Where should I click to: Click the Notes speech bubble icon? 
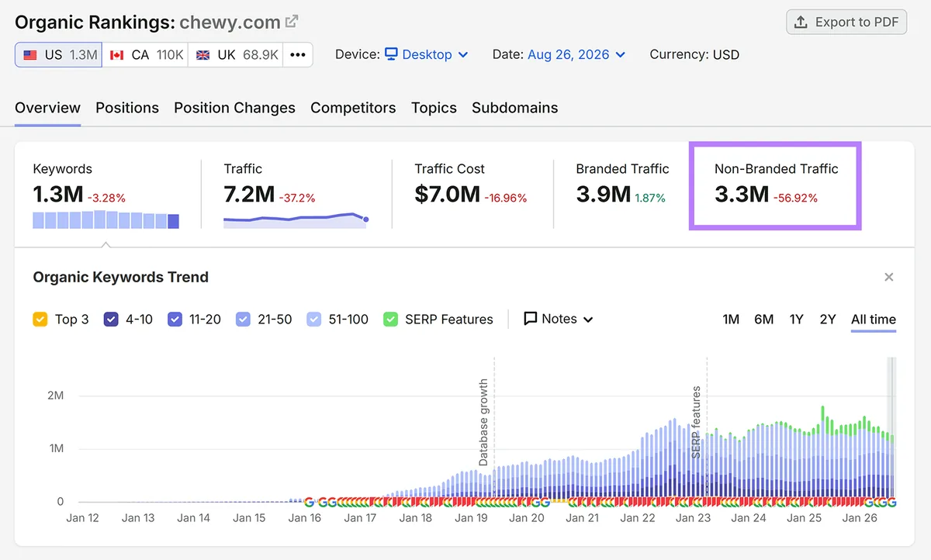[531, 319]
